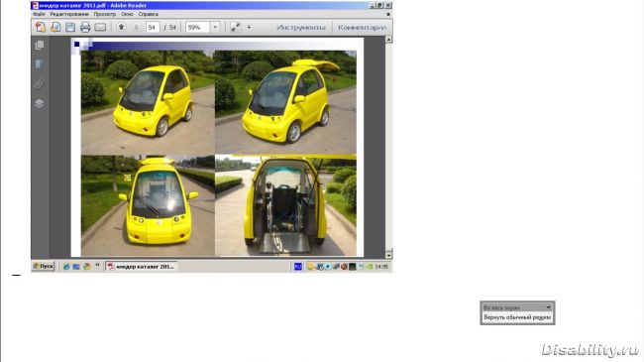
Task: Click the next page down arrow
Action: click(137, 27)
